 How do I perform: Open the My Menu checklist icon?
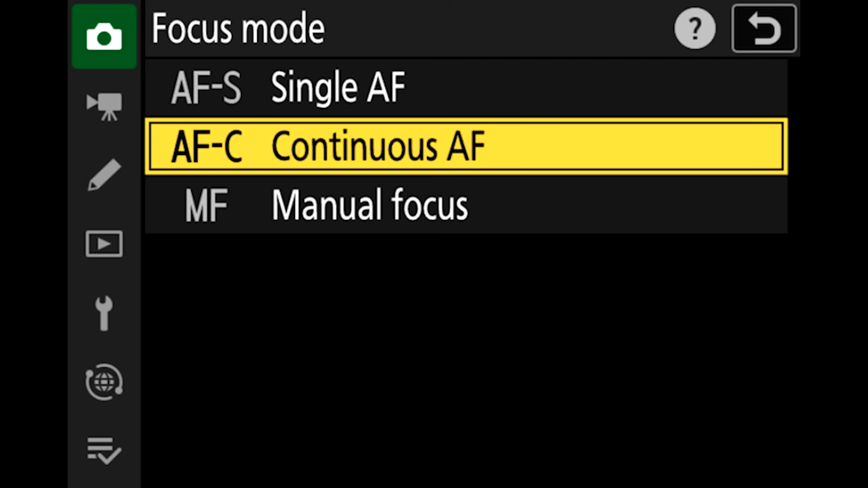(104, 450)
